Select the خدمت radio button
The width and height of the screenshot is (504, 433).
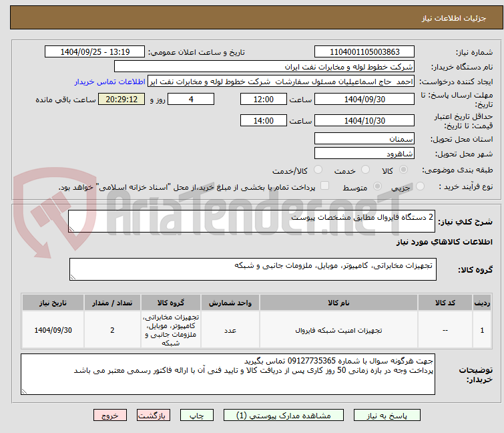[x=365, y=170]
